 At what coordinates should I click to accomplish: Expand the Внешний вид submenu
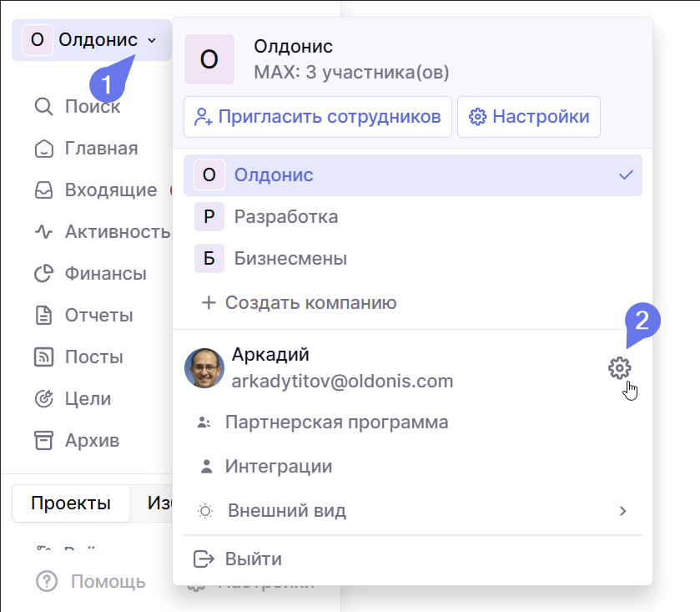coord(412,510)
